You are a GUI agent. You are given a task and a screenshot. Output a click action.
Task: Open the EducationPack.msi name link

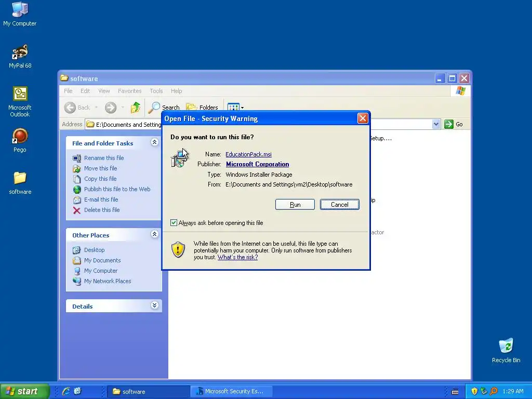pos(248,154)
